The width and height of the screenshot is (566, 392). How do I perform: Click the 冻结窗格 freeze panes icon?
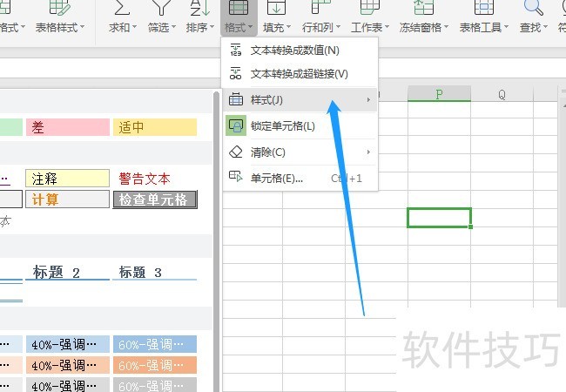423,7
